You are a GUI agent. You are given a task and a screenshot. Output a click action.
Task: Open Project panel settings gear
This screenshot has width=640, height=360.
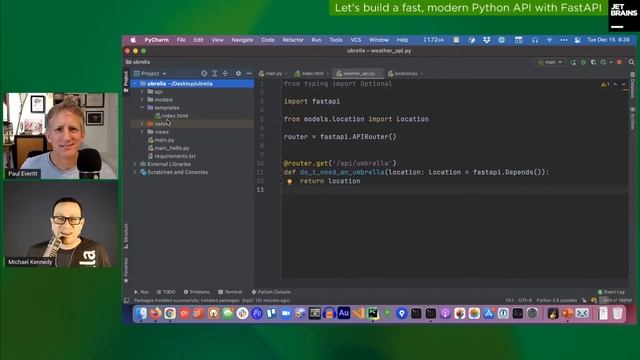pos(238,73)
